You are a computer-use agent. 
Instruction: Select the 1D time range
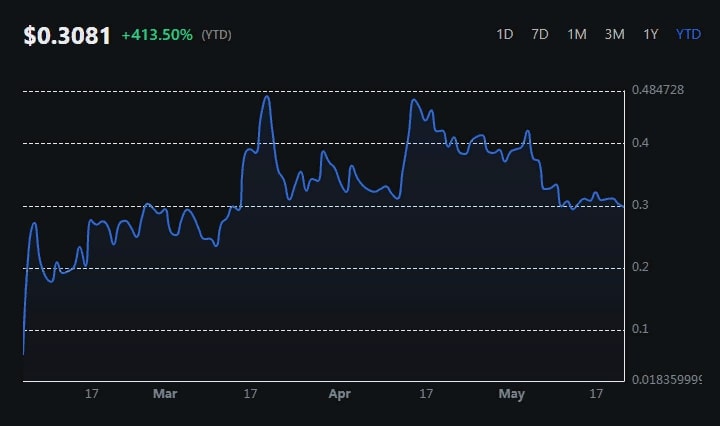[x=504, y=34]
